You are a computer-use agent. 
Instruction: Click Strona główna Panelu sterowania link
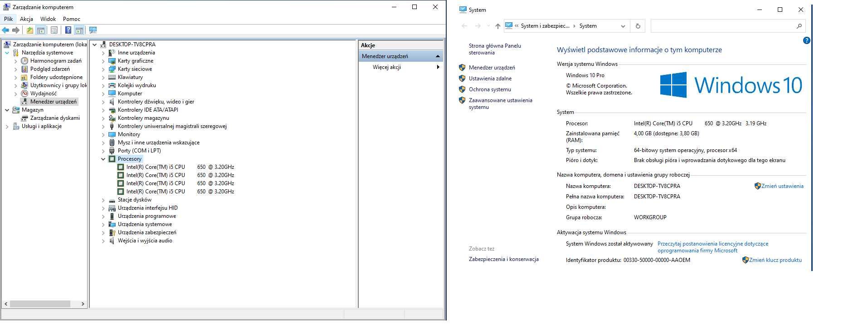coord(495,49)
